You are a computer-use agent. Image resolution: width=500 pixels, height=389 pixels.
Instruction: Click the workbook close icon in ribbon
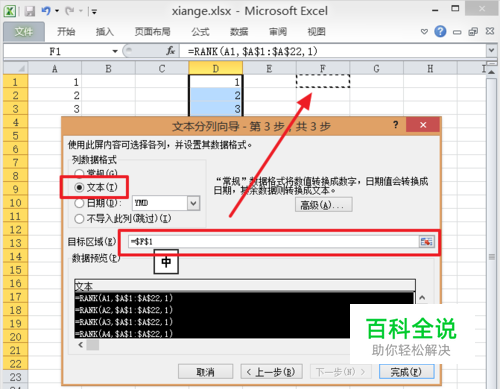pyautogui.click(x=490, y=31)
